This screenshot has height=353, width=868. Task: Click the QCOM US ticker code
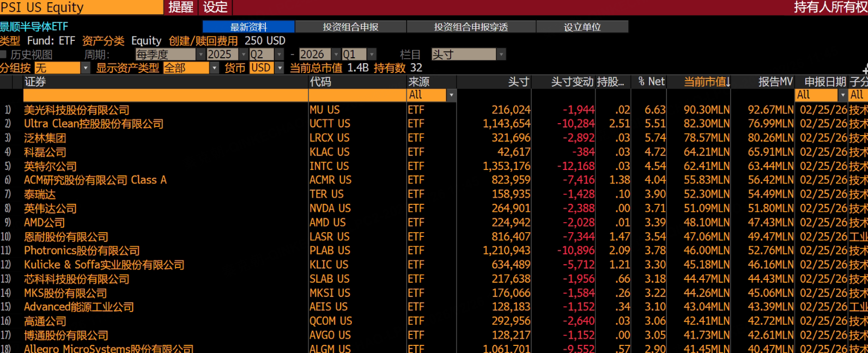[x=331, y=321]
